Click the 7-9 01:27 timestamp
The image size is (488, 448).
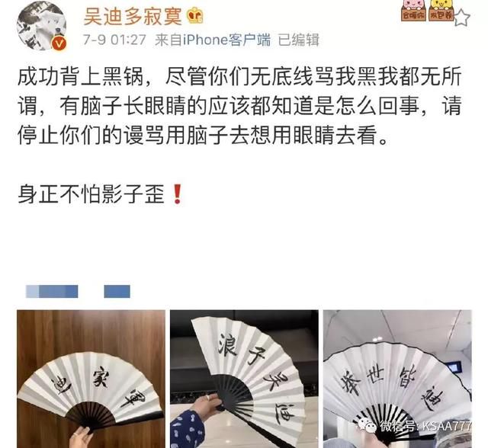tap(114, 40)
